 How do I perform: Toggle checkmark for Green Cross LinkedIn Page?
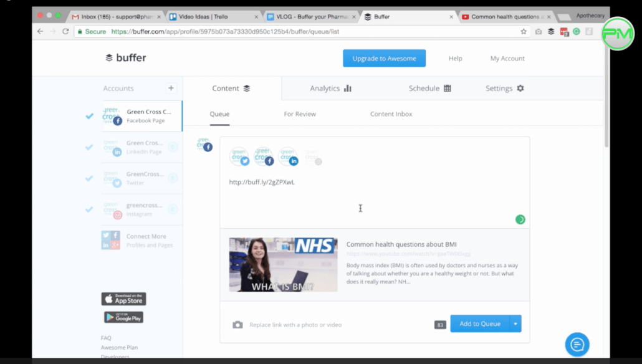coord(89,147)
